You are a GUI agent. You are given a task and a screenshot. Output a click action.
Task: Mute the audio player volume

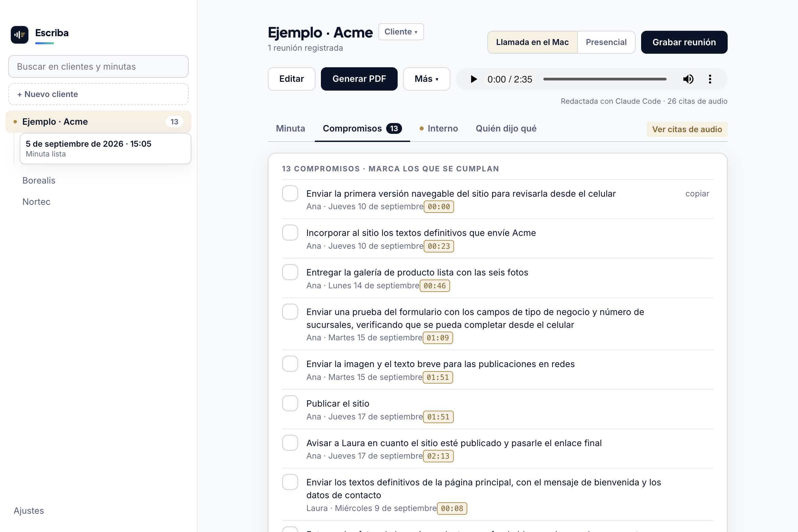point(688,79)
